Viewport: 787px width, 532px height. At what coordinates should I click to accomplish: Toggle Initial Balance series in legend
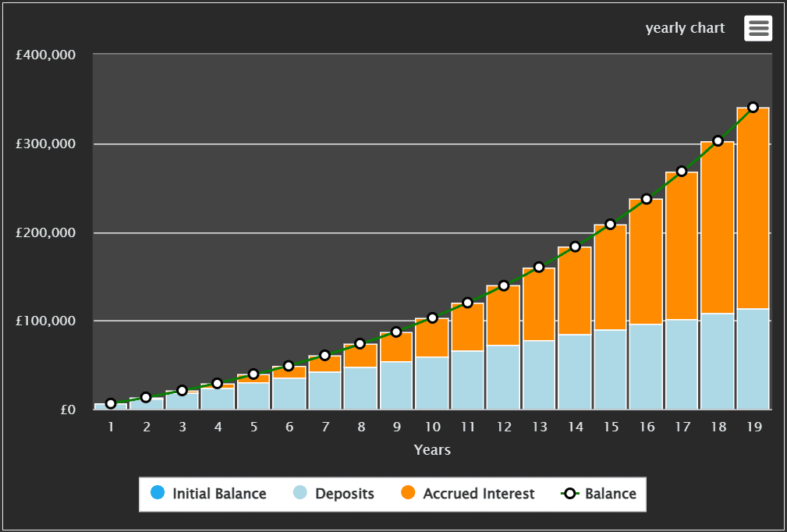point(218,494)
